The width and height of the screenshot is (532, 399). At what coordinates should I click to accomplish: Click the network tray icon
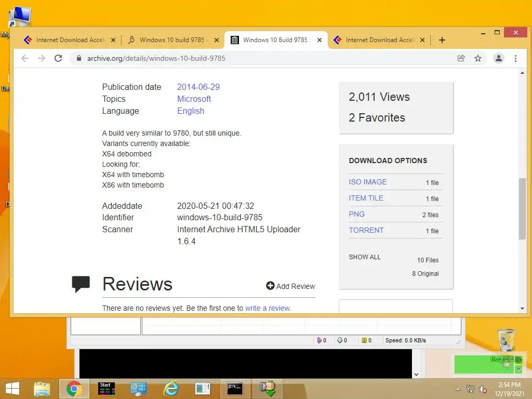click(x=471, y=389)
